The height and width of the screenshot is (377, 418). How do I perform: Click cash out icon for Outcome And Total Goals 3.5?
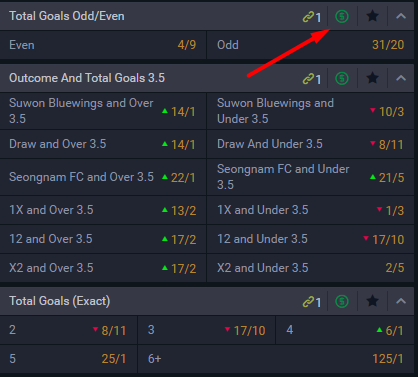pos(342,78)
